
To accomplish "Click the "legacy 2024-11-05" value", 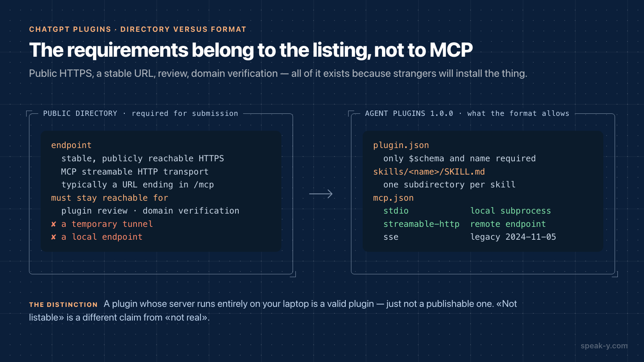I will [x=513, y=237].
